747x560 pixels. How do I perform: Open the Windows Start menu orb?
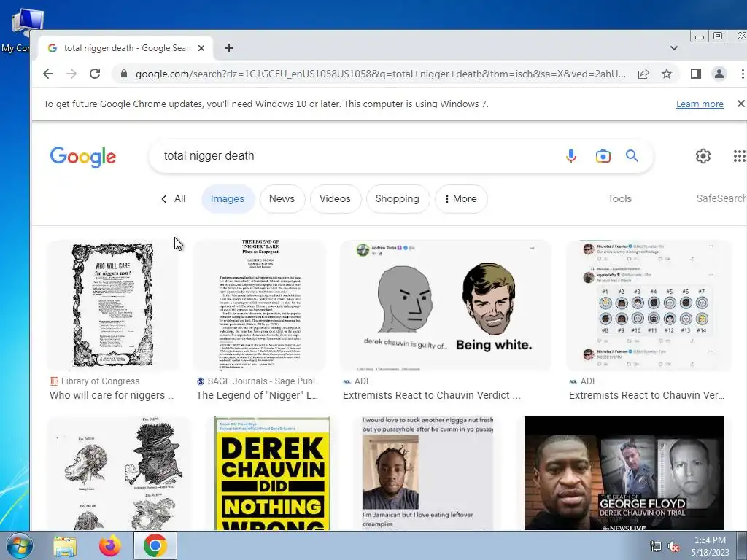coord(19,545)
